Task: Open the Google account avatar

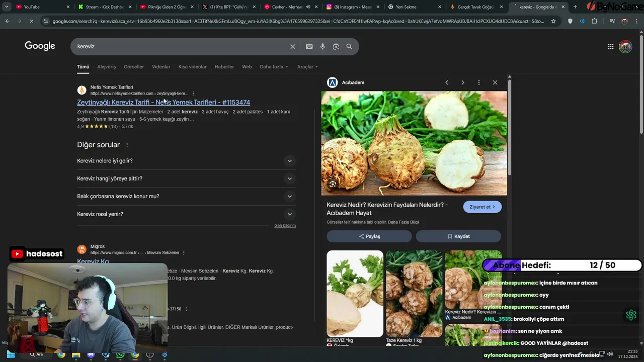Action: 625,46
